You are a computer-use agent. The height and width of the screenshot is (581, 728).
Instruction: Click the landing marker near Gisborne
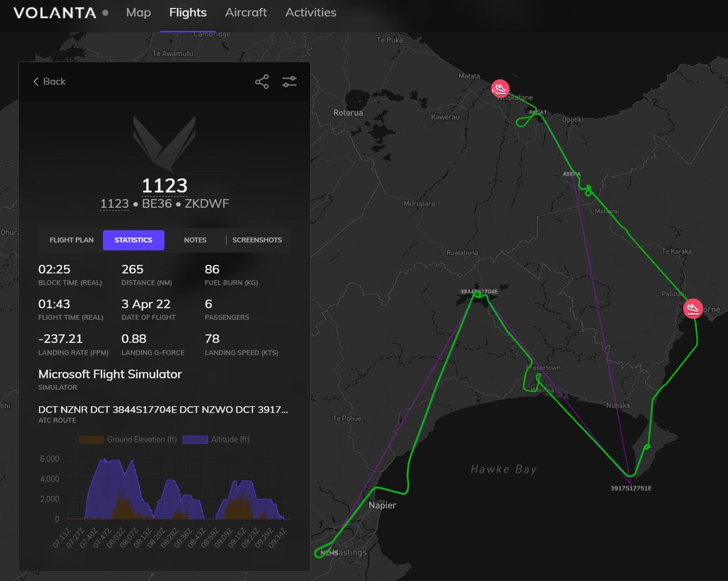[x=692, y=309]
